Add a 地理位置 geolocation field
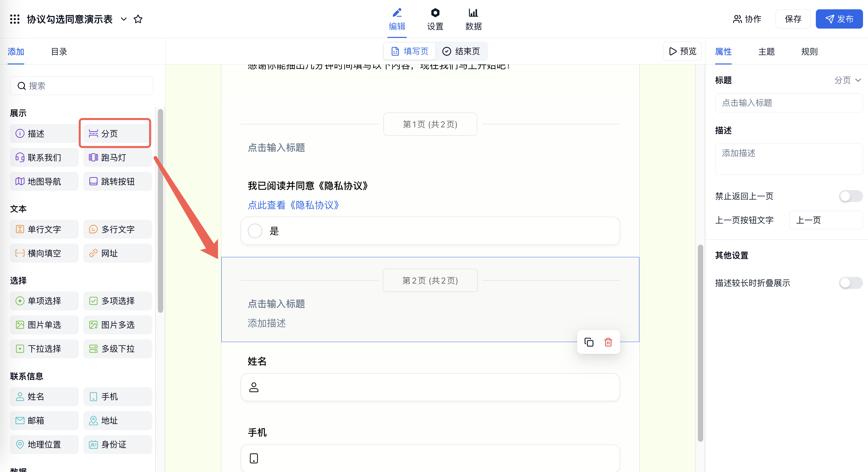 [x=44, y=445]
